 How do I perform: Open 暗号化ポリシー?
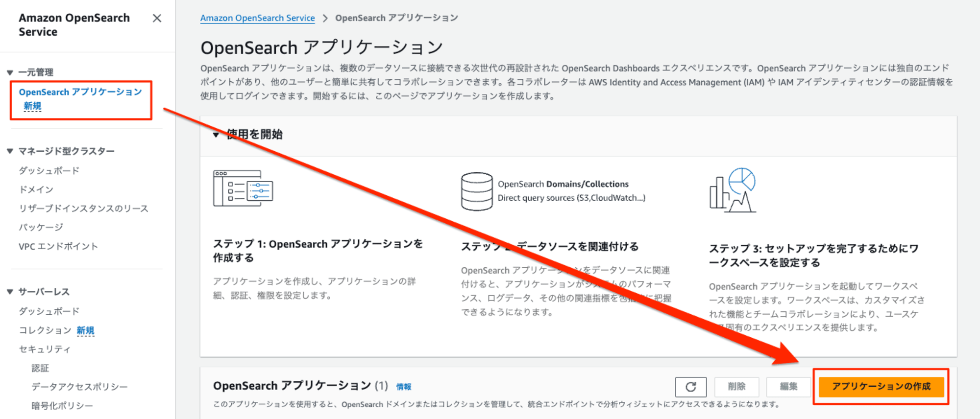pyautogui.click(x=62, y=406)
